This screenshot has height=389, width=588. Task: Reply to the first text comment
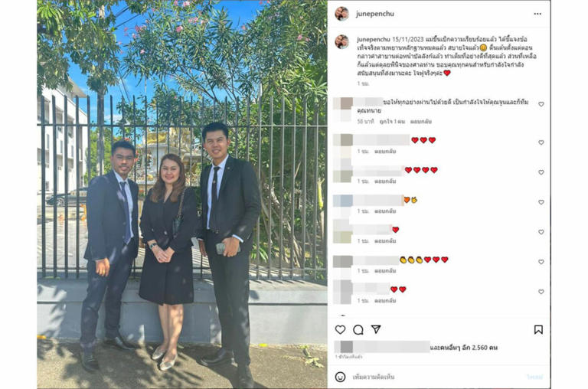(421, 122)
